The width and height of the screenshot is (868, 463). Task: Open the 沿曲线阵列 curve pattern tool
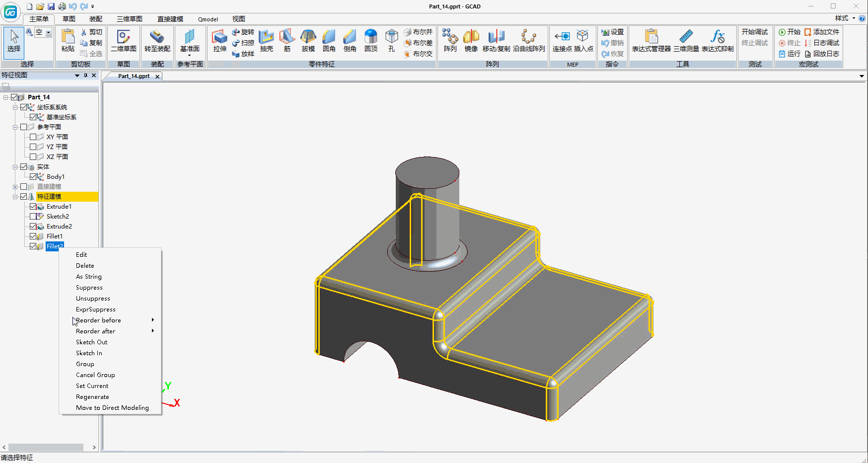529,41
